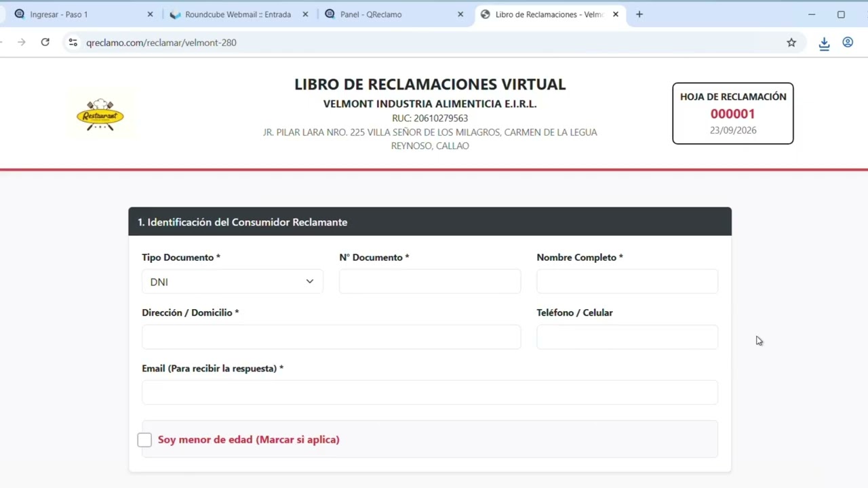
Task: Close the Libro de Reclamaciones tab
Action: pyautogui.click(x=615, y=14)
